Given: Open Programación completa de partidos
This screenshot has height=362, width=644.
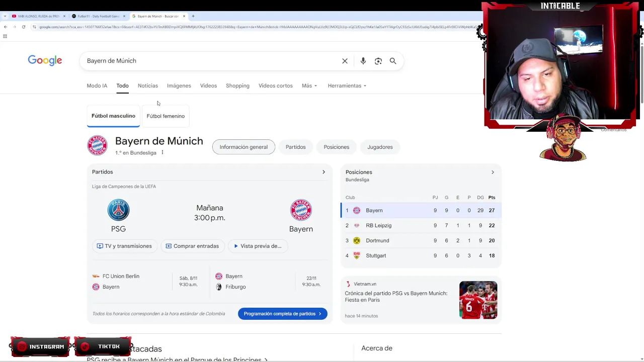Looking at the screenshot, I should pos(283,314).
